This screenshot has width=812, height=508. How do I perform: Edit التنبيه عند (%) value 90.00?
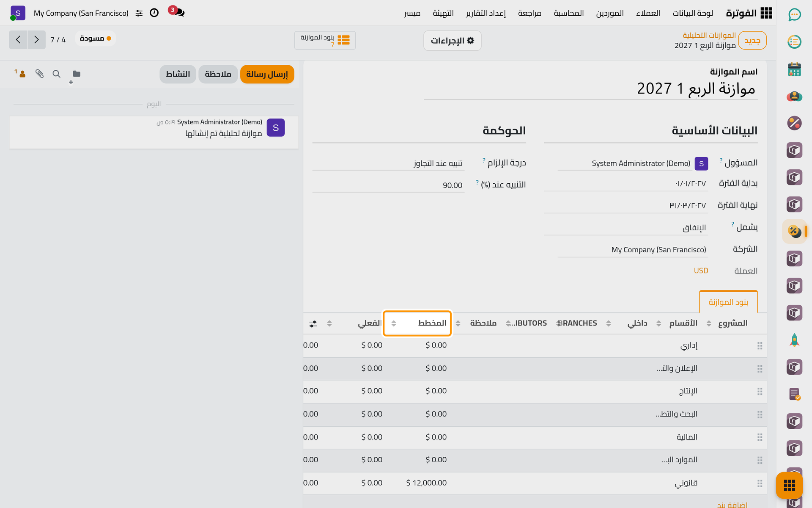coord(388,185)
